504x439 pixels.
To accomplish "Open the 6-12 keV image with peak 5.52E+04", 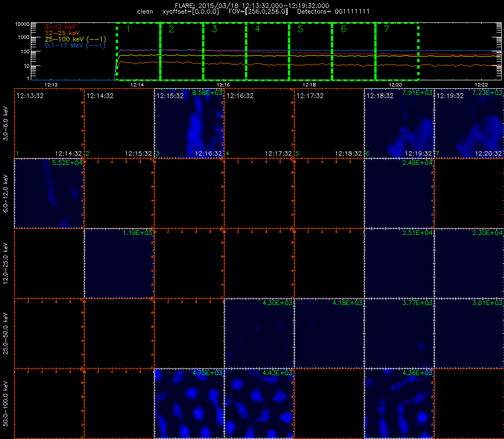I will (49, 193).
